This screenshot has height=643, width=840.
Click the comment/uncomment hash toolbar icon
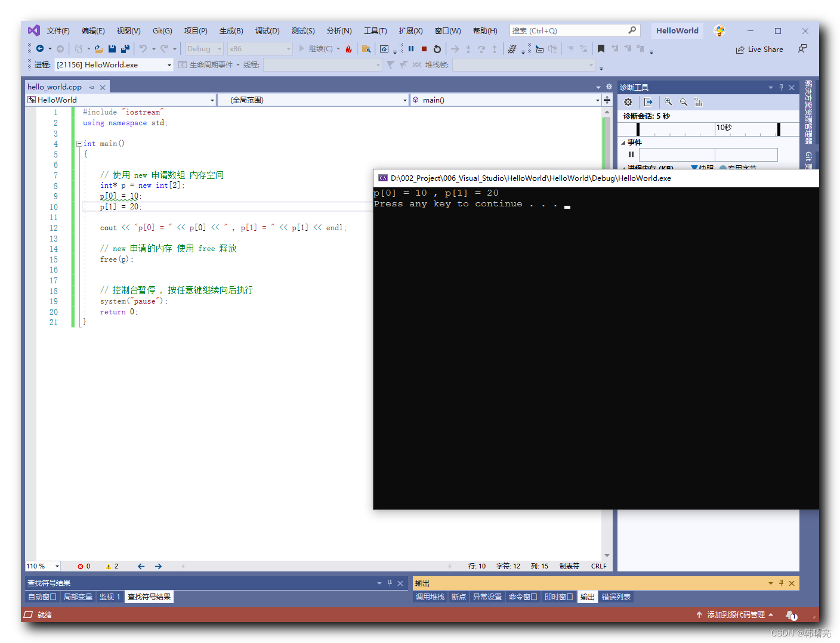[x=512, y=49]
